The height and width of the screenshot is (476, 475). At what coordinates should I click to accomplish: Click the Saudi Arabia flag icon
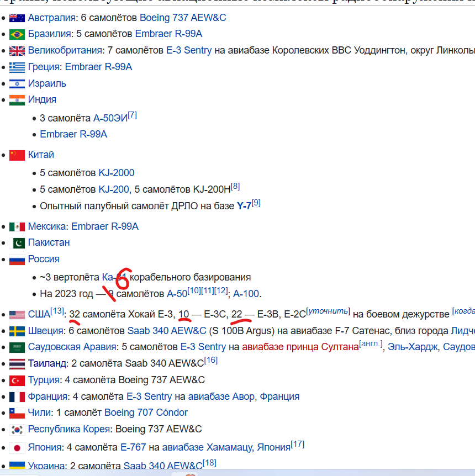click(17, 347)
